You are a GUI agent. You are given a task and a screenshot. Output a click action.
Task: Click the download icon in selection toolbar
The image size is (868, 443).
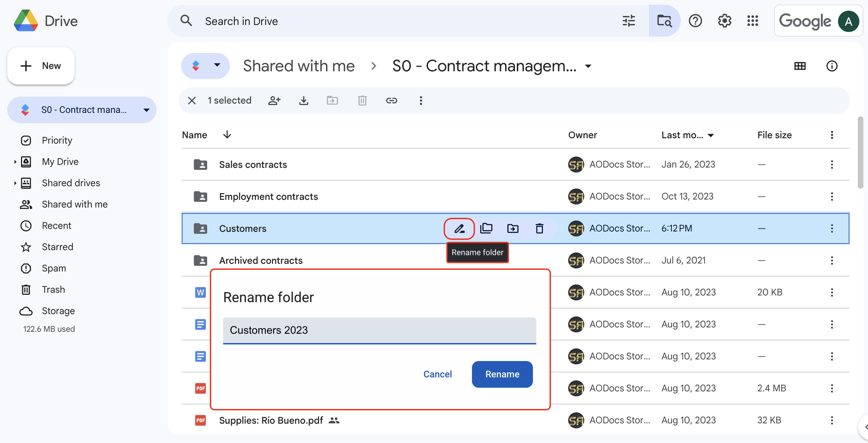tap(303, 100)
